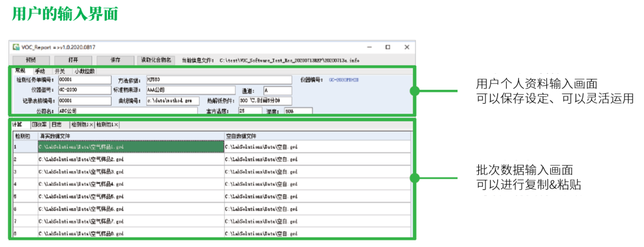The image size is (644, 247).
Task: Close the last 检测物1 tab using its X
Action: [116, 124]
